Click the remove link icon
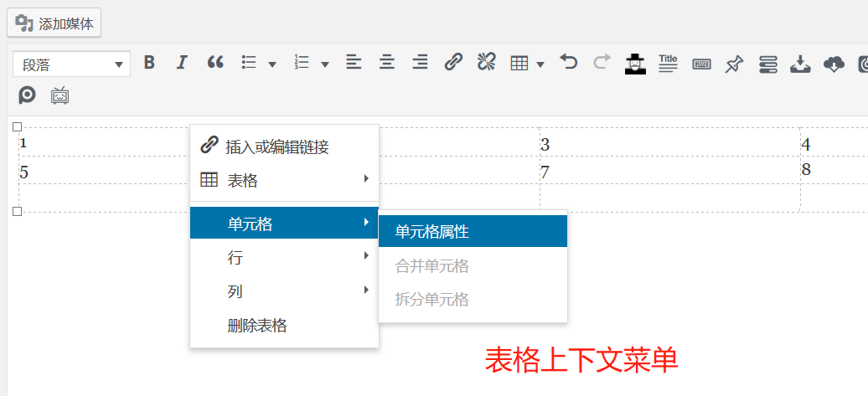This screenshot has width=868, height=396. coord(486,63)
